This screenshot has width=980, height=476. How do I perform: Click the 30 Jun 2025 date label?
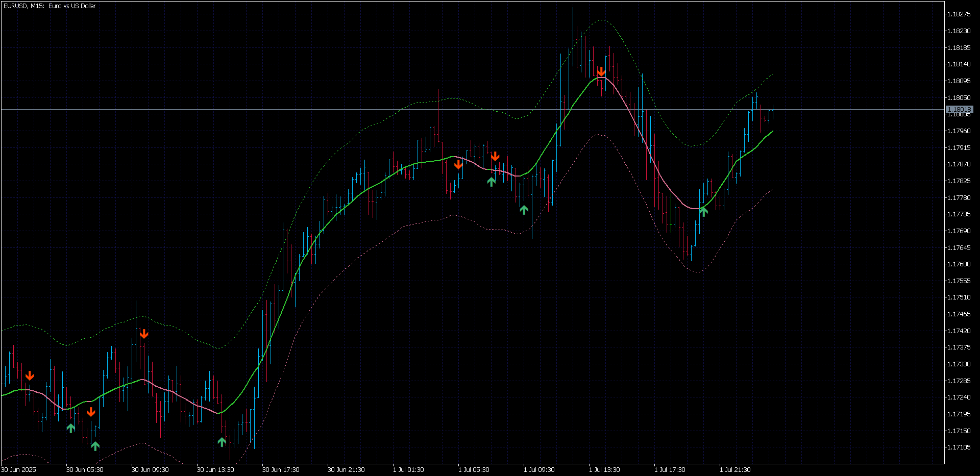pos(18,470)
